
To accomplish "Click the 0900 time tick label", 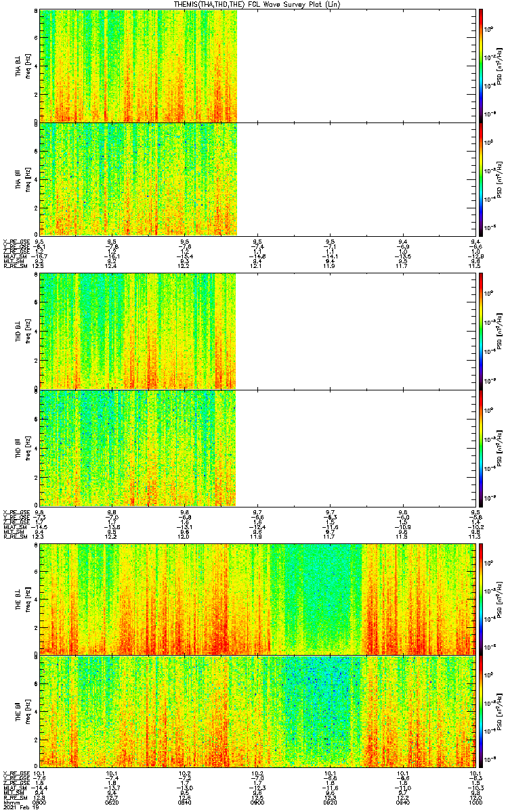I will coord(257,803).
